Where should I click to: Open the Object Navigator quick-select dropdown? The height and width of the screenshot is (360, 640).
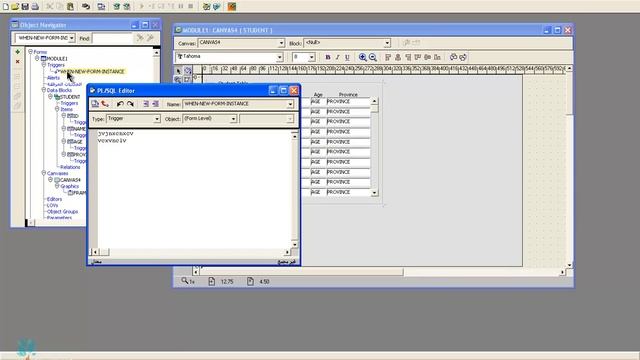click(72, 38)
